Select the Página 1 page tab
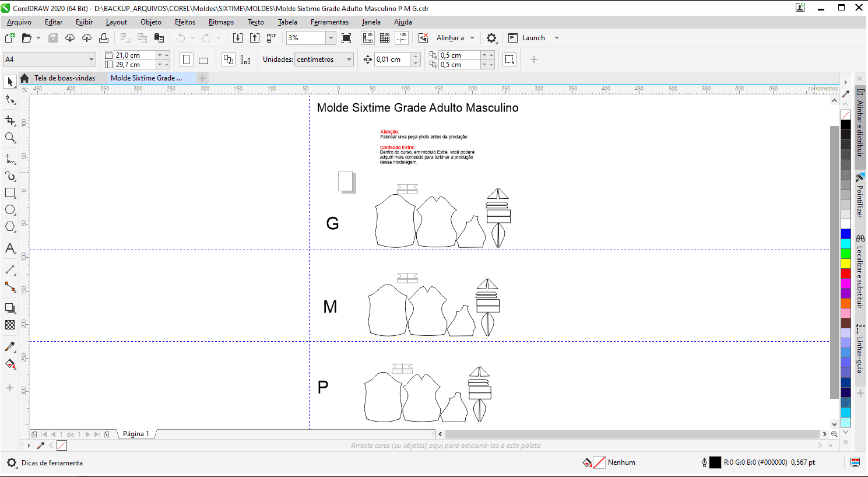This screenshot has height=477, width=868. click(136, 434)
